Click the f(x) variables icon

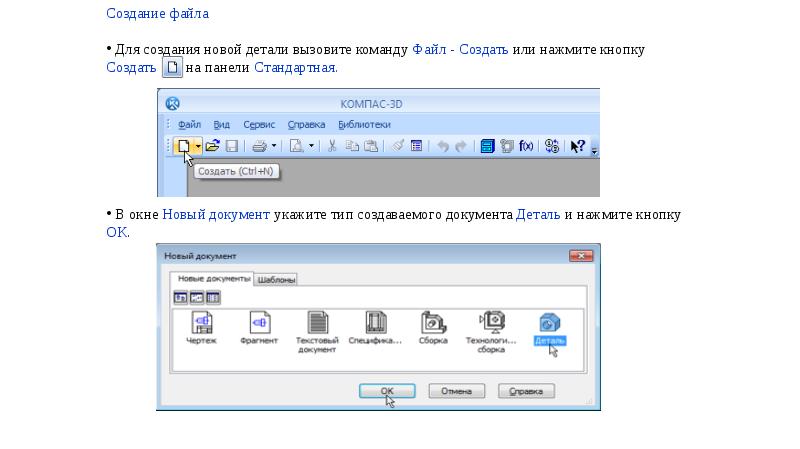(526, 146)
